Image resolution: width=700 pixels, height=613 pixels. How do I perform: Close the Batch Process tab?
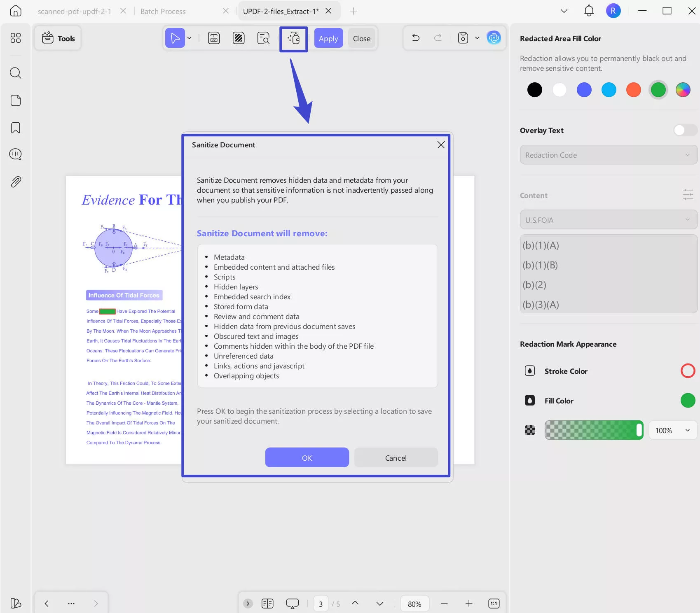(x=226, y=11)
